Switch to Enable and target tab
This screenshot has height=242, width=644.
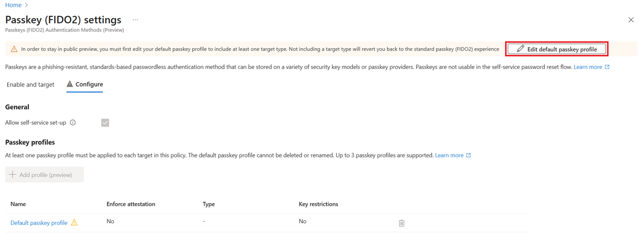(31, 85)
